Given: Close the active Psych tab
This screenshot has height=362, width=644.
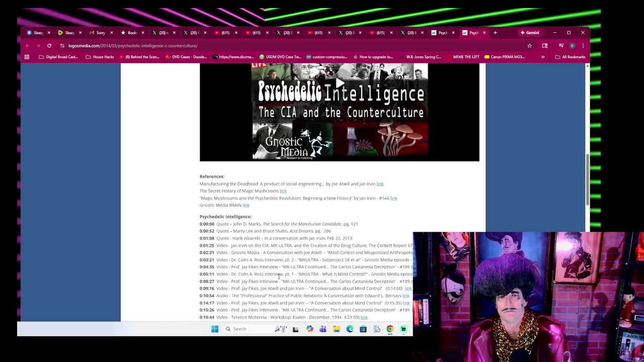Looking at the screenshot, I should point(484,33).
